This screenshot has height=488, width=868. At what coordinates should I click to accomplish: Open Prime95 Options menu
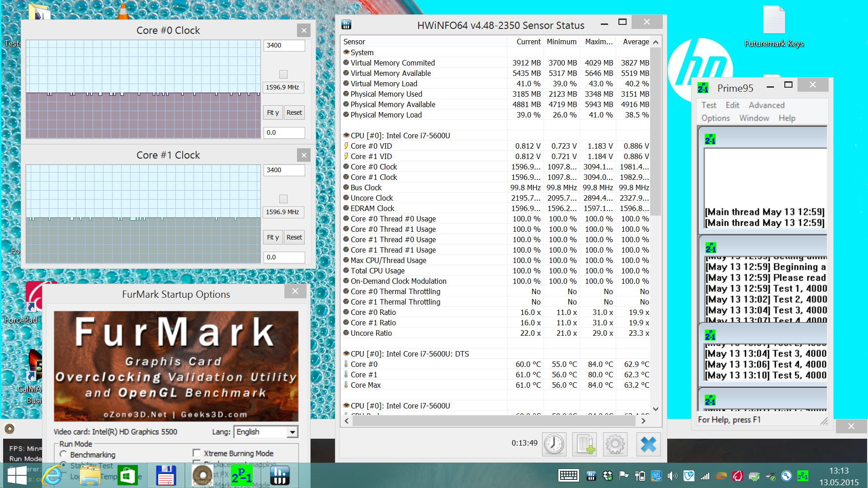pos(715,118)
